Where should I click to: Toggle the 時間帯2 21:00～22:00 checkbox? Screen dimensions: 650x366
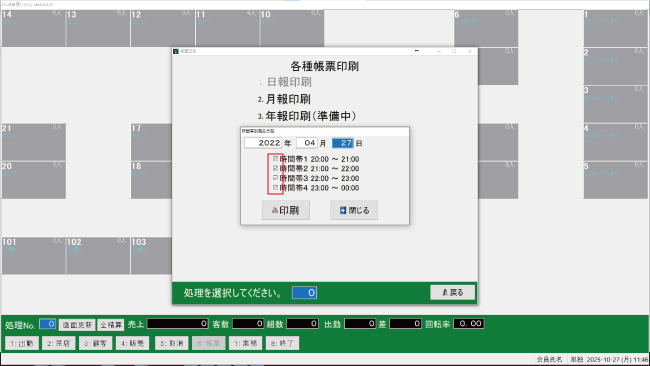[275, 168]
